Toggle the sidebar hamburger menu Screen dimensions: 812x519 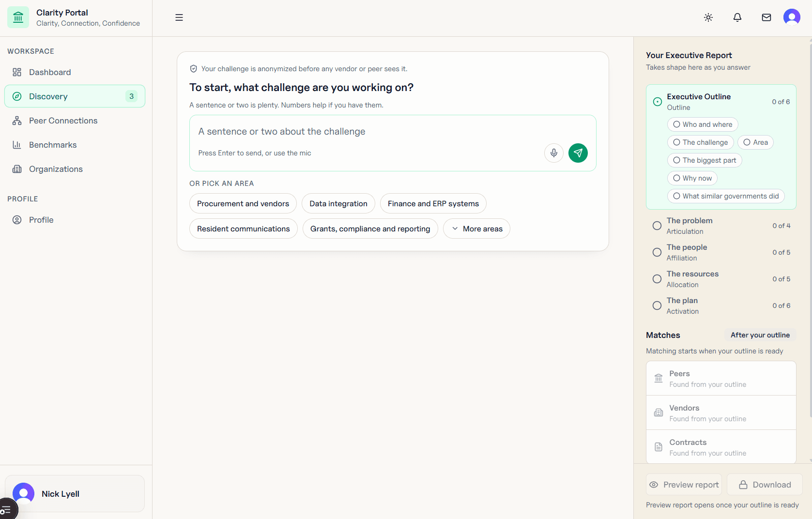(x=179, y=17)
